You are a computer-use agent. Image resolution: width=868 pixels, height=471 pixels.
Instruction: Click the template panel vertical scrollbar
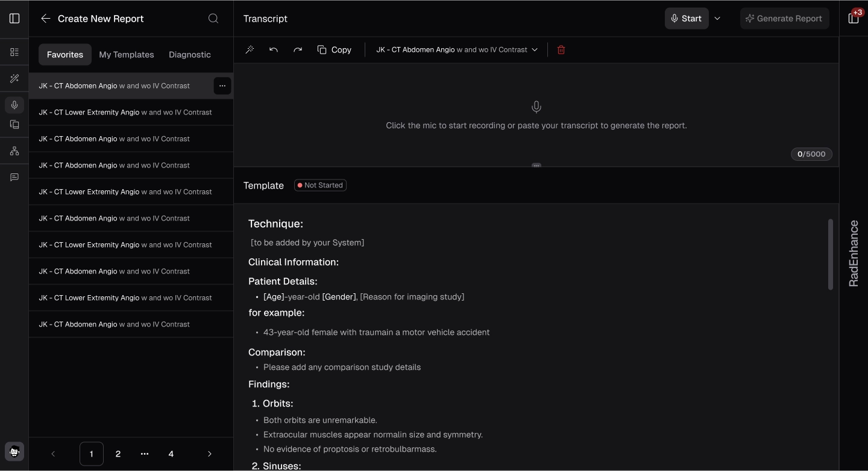[831, 254]
